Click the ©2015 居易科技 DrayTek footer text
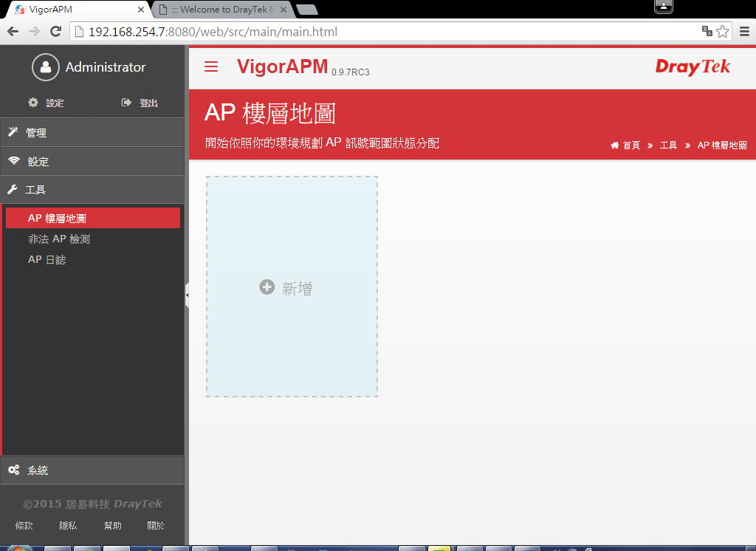Viewport: 756px width, 551px height. coord(92,504)
